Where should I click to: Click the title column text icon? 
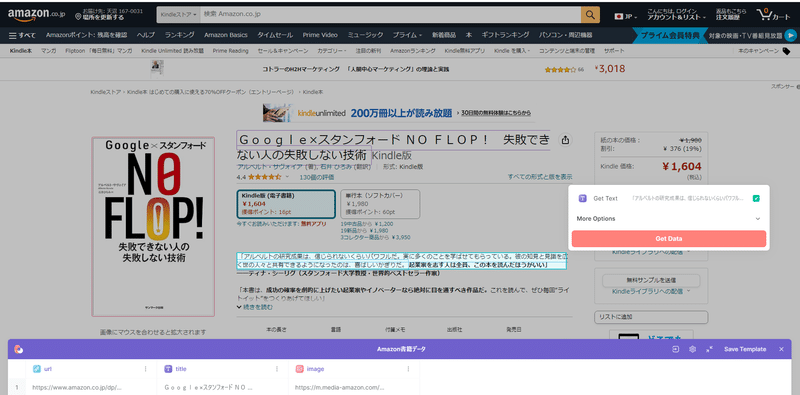point(168,368)
